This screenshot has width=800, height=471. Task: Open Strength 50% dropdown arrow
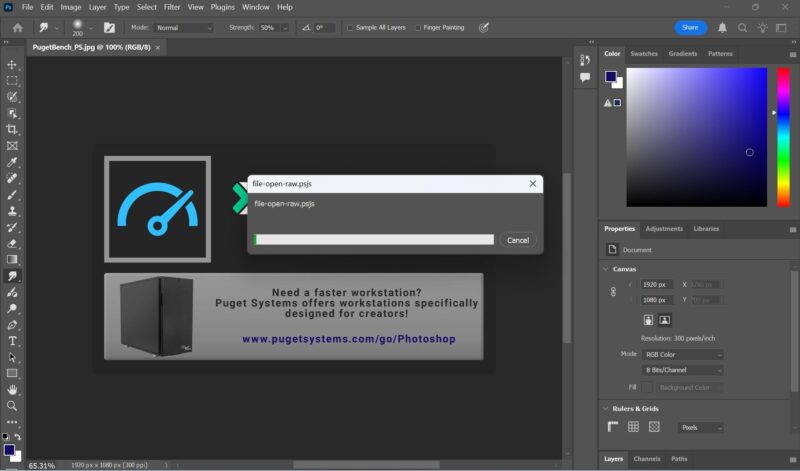(x=285, y=28)
